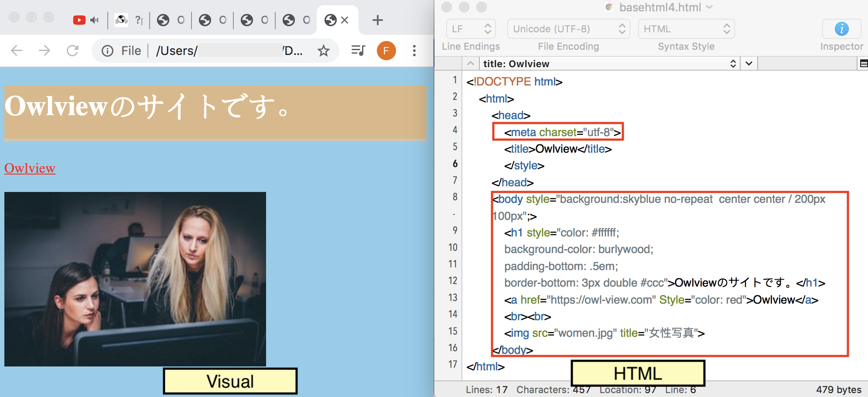The image size is (868, 397).
Task: Click the Inspector info icon
Action: [841, 29]
